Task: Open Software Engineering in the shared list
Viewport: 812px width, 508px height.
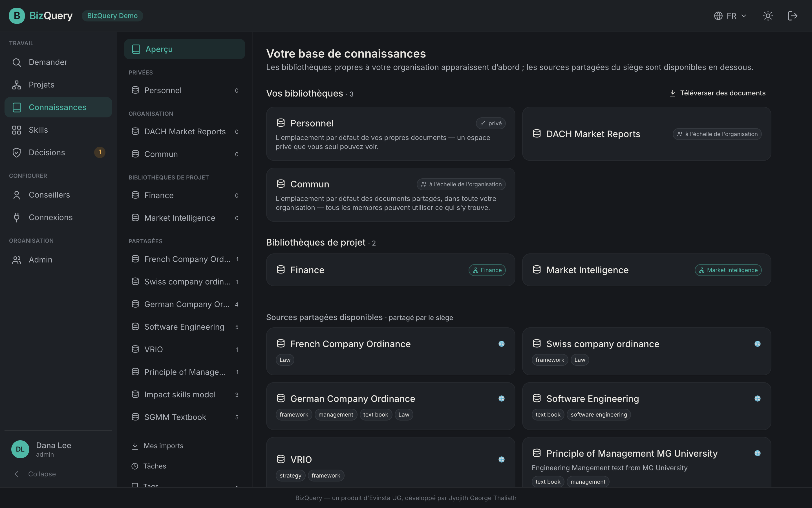Action: tap(185, 327)
